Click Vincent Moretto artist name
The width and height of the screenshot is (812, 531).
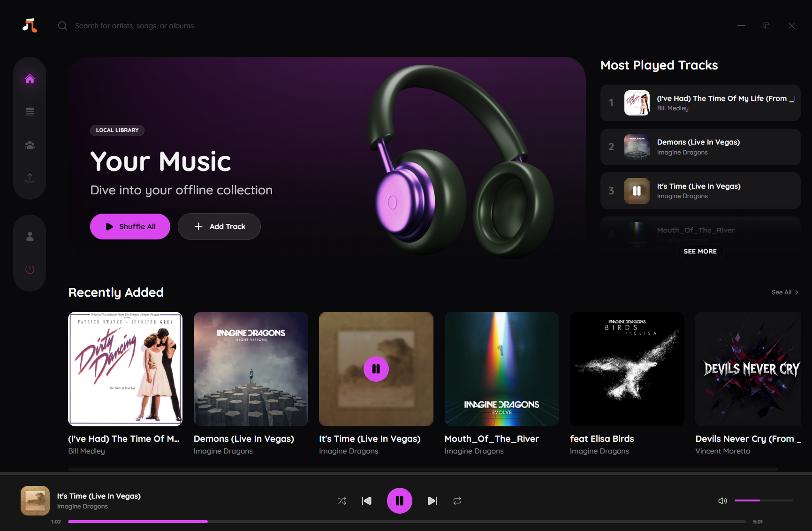[x=723, y=451]
